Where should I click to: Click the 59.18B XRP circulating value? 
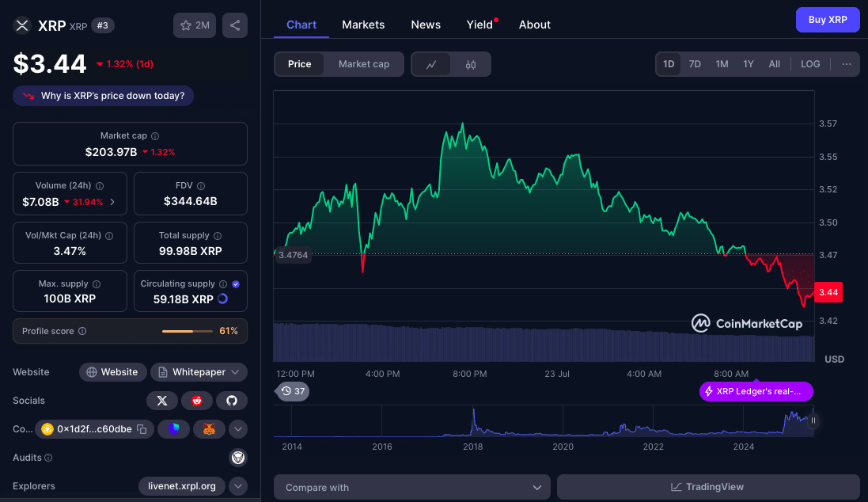pos(184,299)
